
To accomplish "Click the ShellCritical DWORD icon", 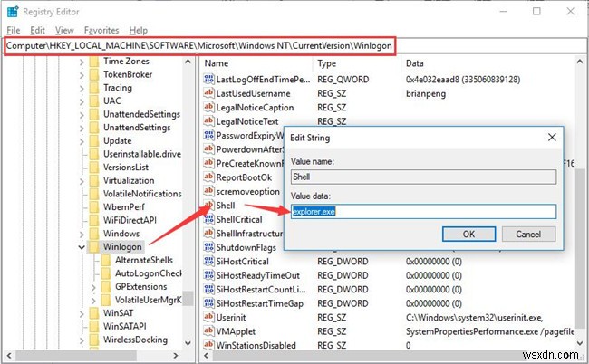I will [x=208, y=219].
